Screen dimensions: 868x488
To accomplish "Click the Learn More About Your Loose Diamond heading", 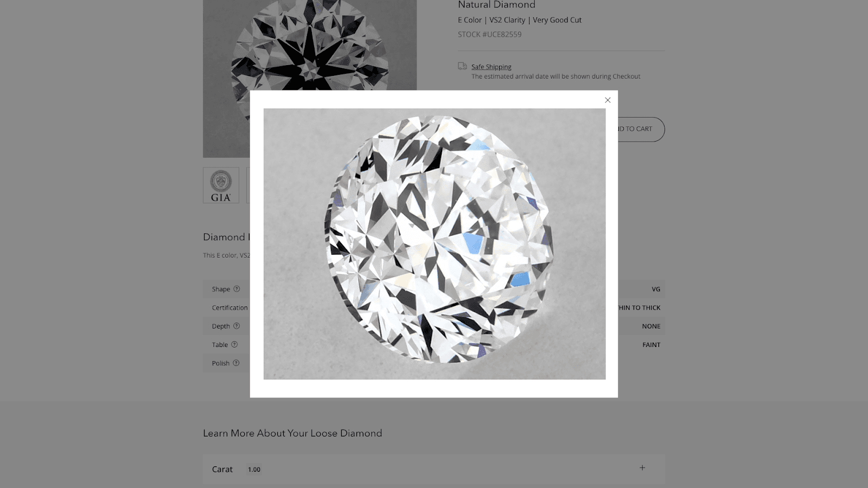I will click(x=292, y=433).
